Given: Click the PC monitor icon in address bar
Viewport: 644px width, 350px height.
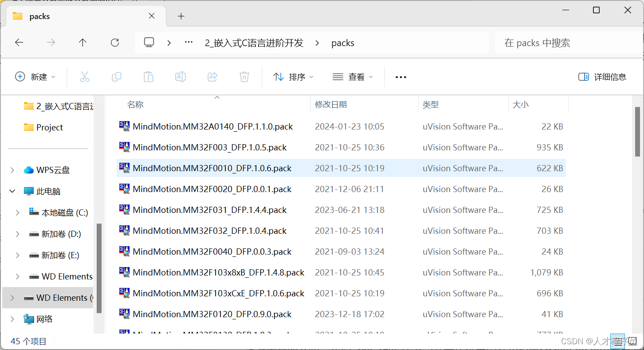Looking at the screenshot, I should point(149,43).
